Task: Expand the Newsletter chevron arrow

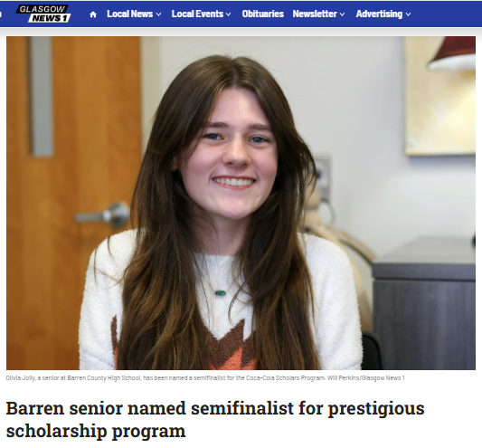Action: [x=342, y=14]
